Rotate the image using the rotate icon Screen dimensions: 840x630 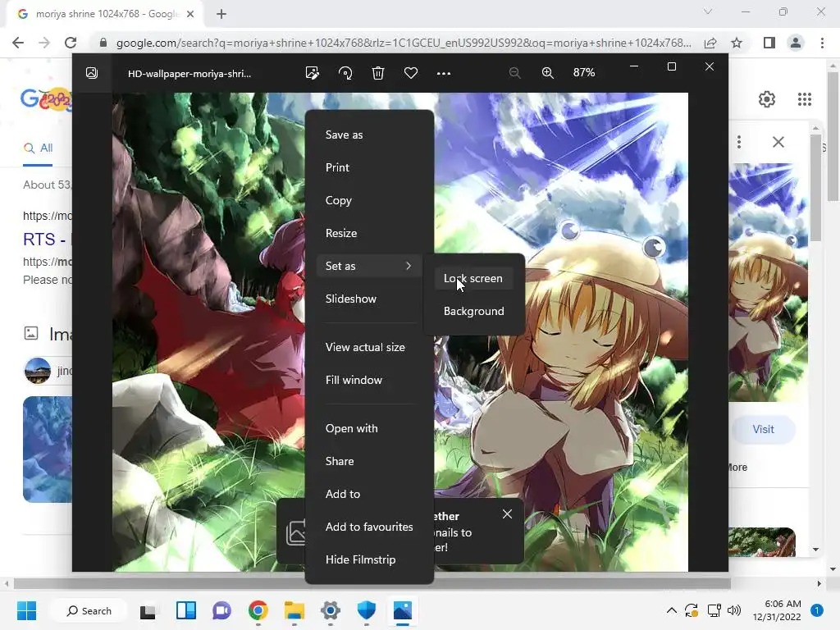345,73
